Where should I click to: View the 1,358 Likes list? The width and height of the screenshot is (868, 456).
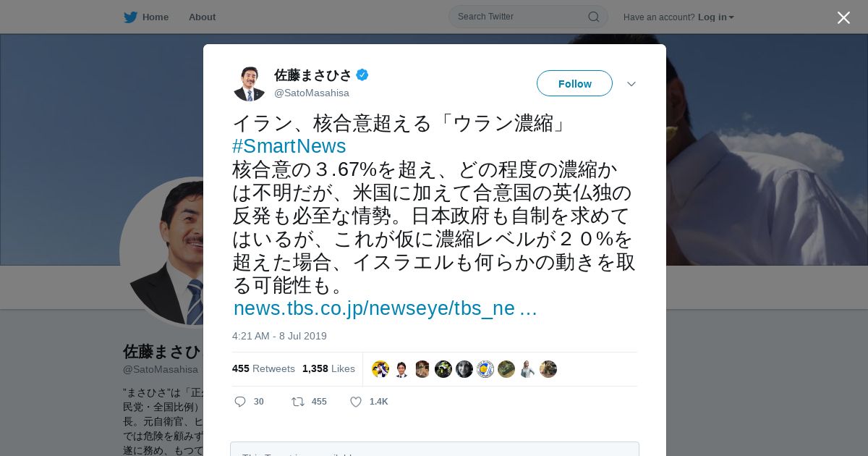point(328,368)
